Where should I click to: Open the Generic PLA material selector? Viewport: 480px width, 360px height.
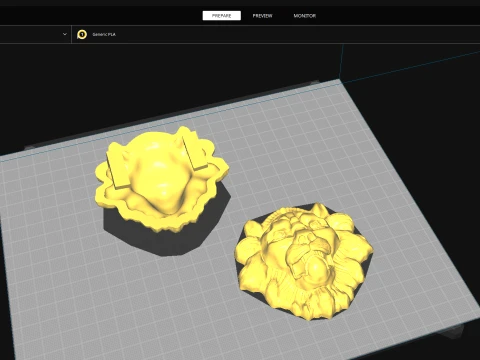pyautogui.click(x=104, y=34)
